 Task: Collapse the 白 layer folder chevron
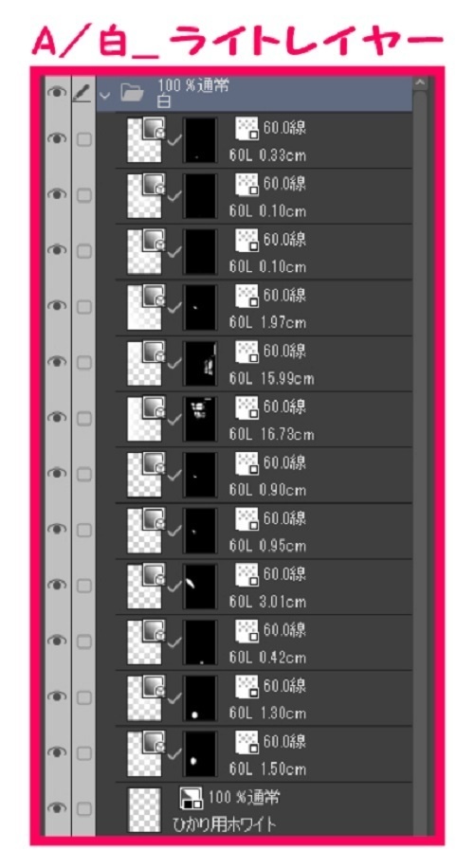[x=106, y=95]
